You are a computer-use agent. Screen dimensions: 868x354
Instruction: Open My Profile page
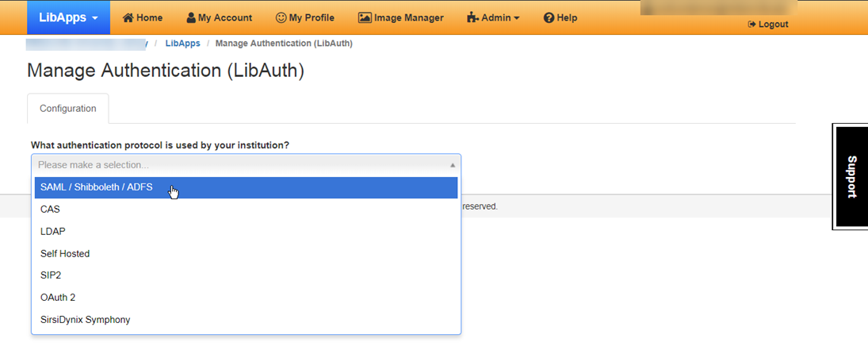pyautogui.click(x=305, y=17)
